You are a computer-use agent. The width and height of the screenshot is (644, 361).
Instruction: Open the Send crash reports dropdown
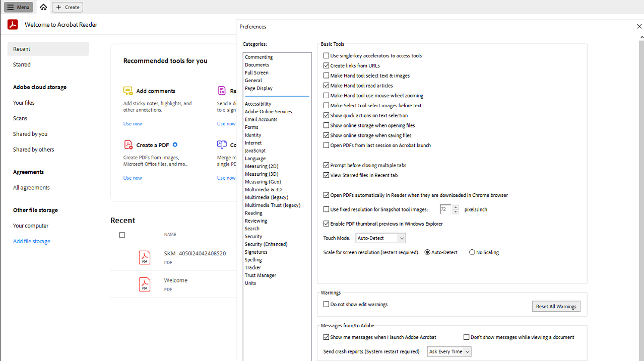pyautogui.click(x=449, y=351)
